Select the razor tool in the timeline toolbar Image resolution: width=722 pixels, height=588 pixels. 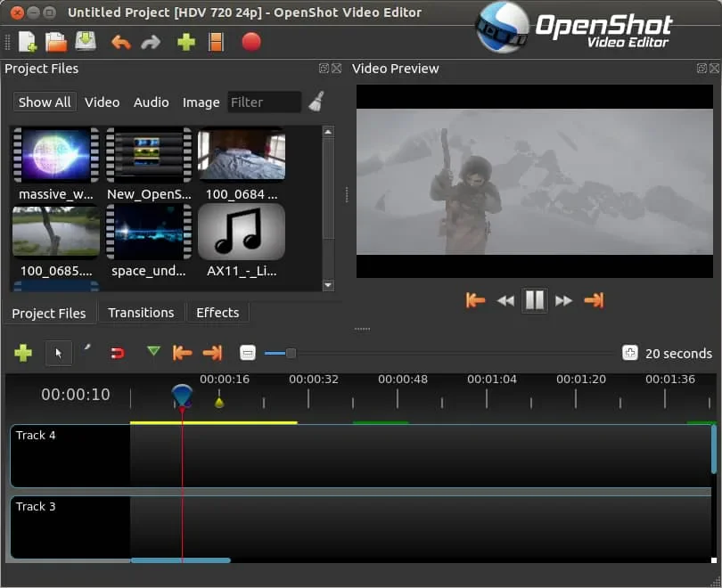[87, 348]
